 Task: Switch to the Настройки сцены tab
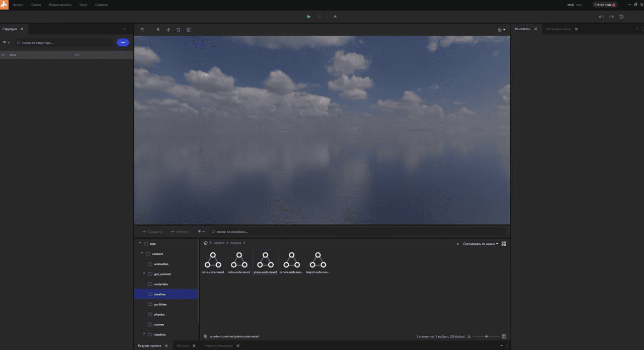558,29
